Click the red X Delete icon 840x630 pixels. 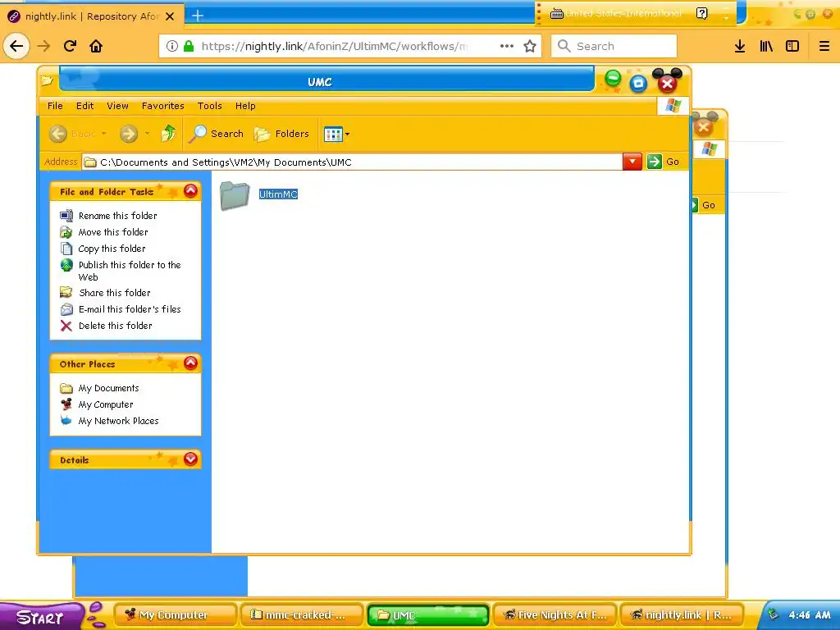point(66,326)
